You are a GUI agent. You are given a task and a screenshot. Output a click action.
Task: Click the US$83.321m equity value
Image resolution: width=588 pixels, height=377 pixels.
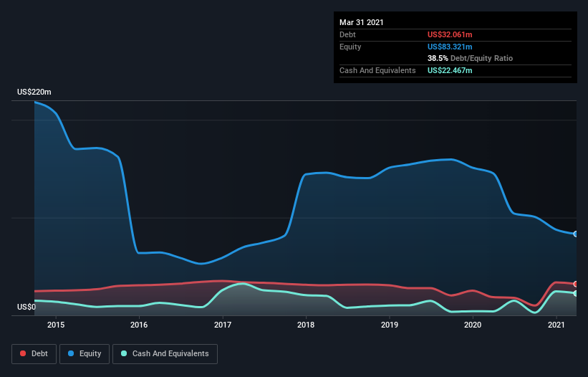click(x=450, y=47)
